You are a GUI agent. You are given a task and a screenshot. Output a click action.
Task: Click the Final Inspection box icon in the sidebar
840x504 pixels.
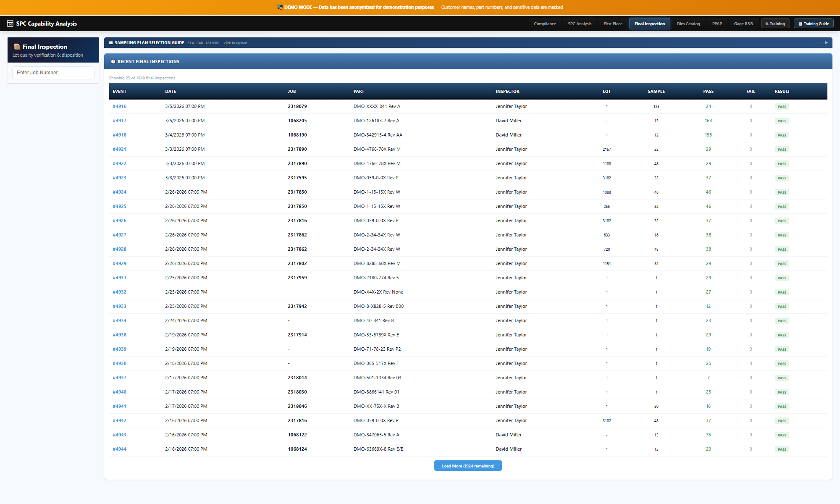(x=17, y=47)
